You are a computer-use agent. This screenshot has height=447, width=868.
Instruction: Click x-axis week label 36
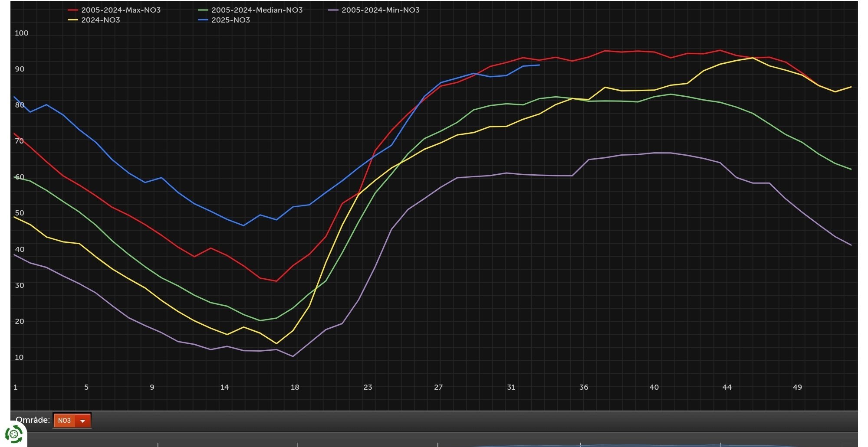point(584,387)
